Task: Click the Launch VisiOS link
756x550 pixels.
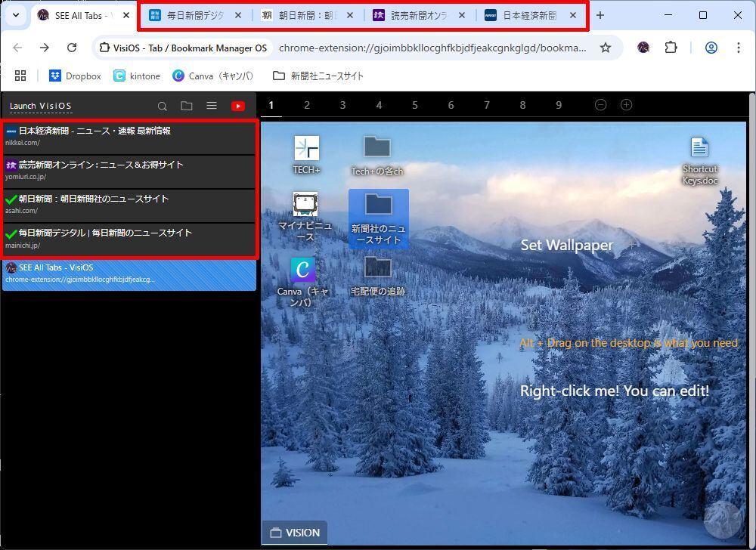Action: [41, 106]
